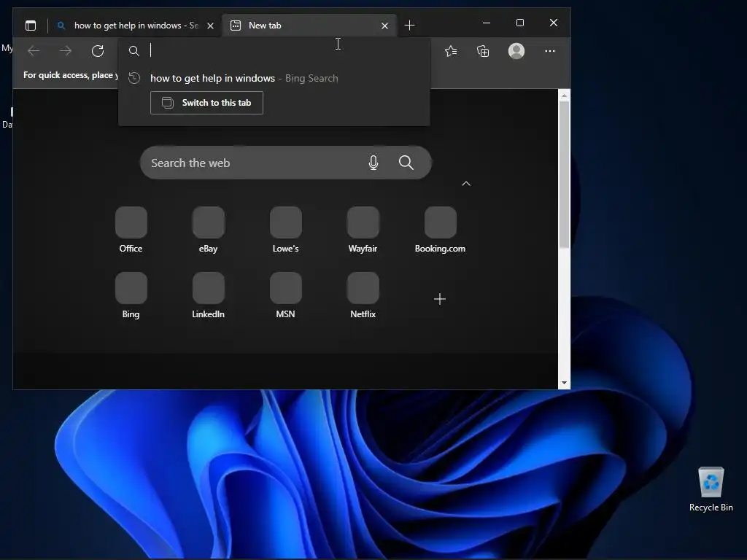Click the page vertical scrollbar thumb
This screenshot has width=747, height=560.
[x=564, y=174]
